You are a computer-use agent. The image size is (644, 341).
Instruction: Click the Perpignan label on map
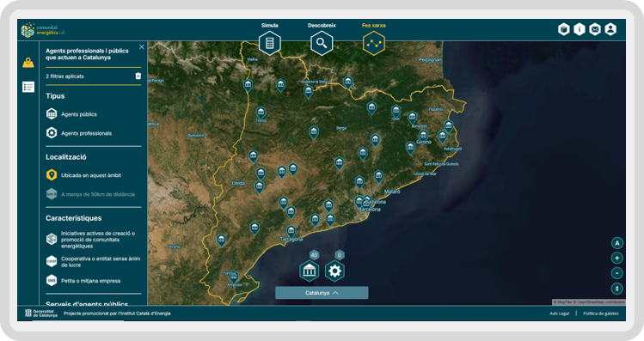[x=430, y=60]
